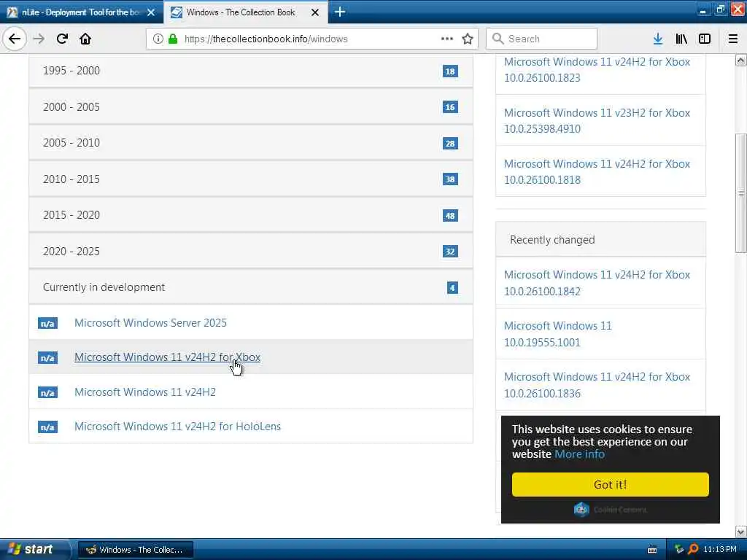Open a new tab with plus button
Image resolution: width=747 pixels, height=560 pixels.
[x=340, y=12]
